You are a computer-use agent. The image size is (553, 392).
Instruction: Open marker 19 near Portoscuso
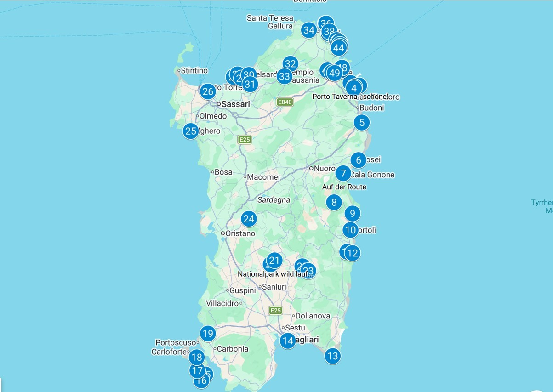[208, 333]
